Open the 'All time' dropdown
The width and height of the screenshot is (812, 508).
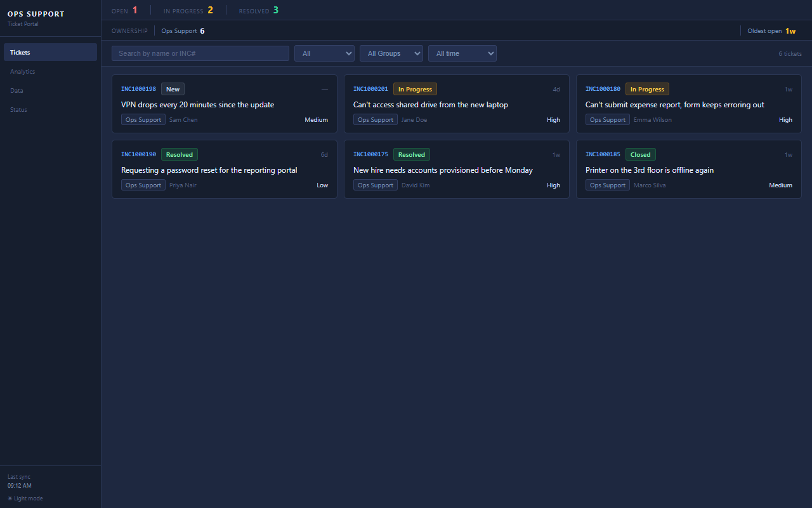(462, 53)
